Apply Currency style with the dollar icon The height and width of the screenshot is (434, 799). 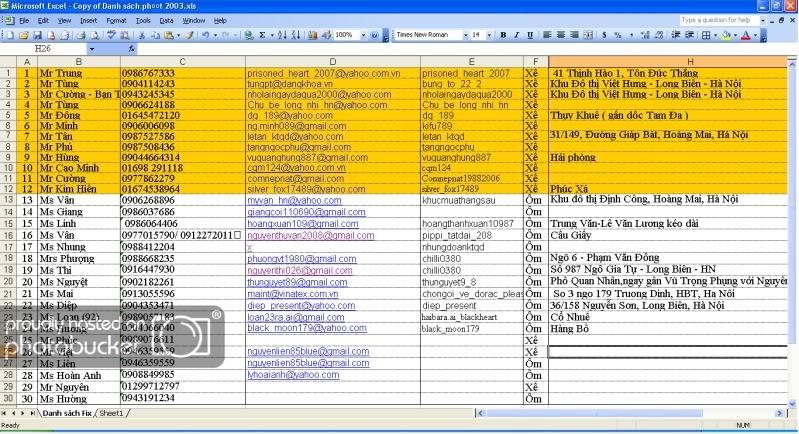[x=604, y=35]
